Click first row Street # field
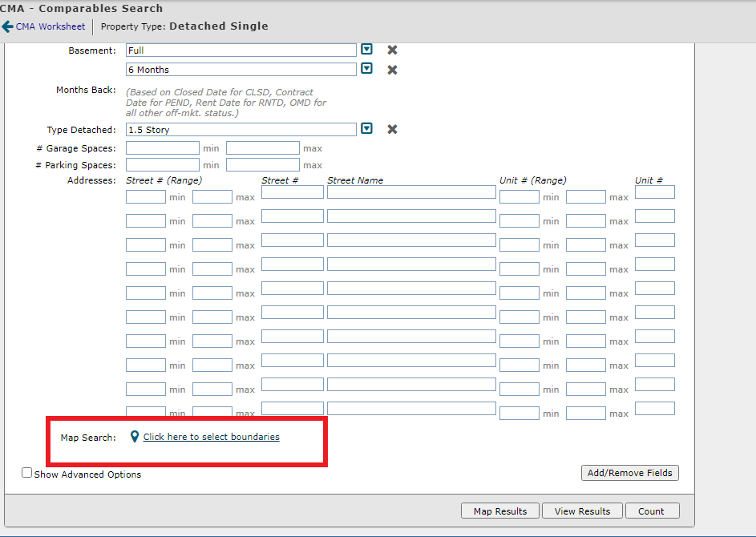Screen dimensions: 756x537 pos(292,192)
